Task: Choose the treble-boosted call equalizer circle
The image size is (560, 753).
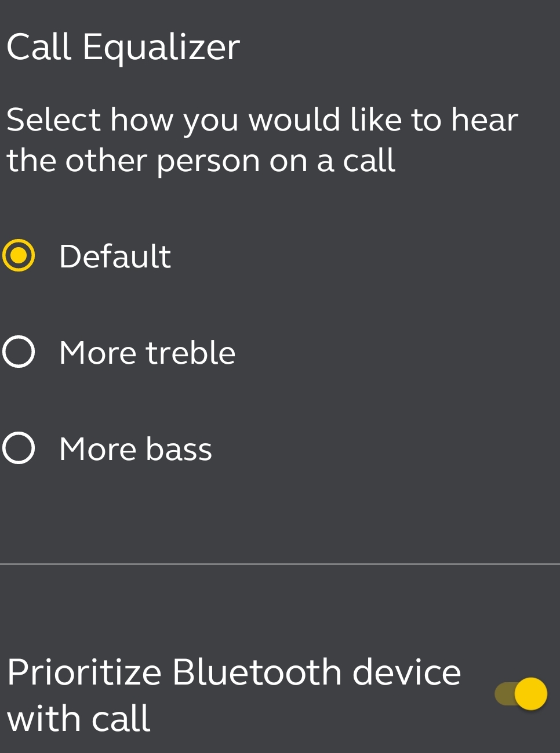Action: coord(19,352)
